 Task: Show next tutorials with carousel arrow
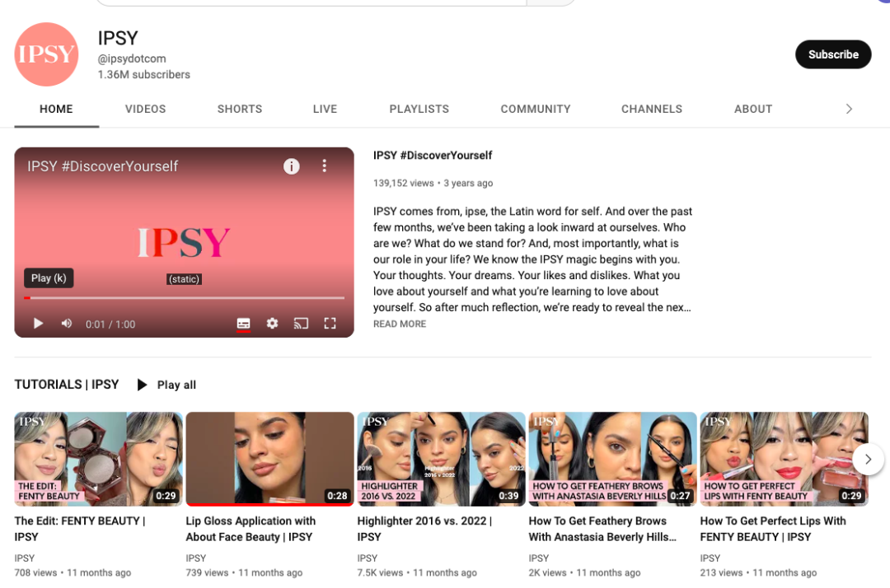(x=868, y=459)
